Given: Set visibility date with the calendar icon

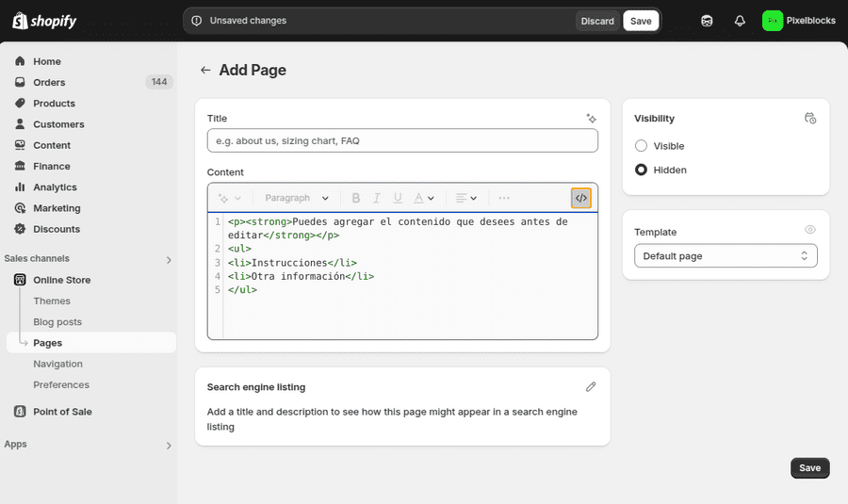Looking at the screenshot, I should [x=809, y=118].
